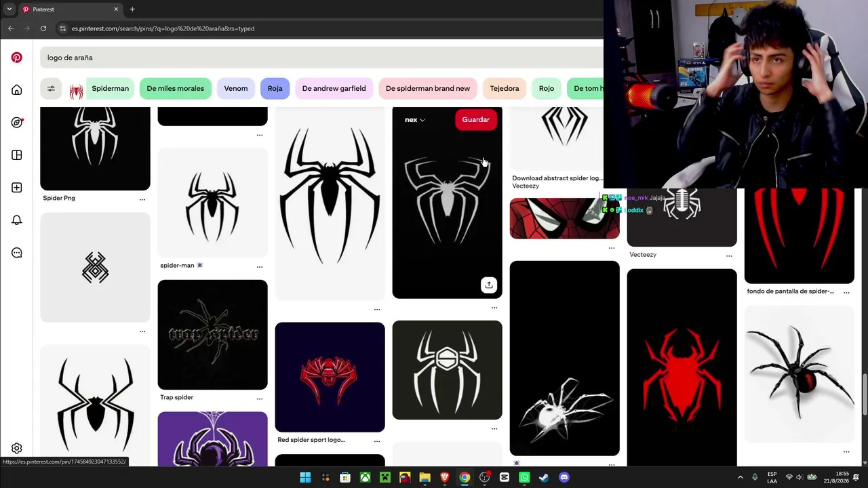Image resolution: width=868 pixels, height=488 pixels.
Task: Reload the page in the browser
Action: 43,28
